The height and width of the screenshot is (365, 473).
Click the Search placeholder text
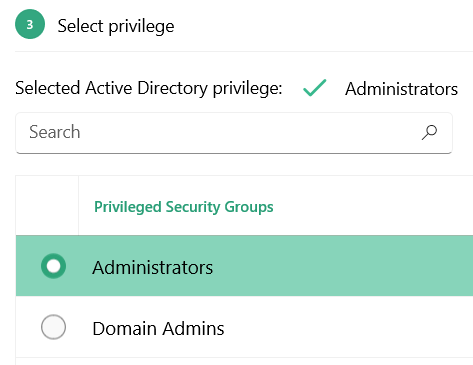[55, 132]
